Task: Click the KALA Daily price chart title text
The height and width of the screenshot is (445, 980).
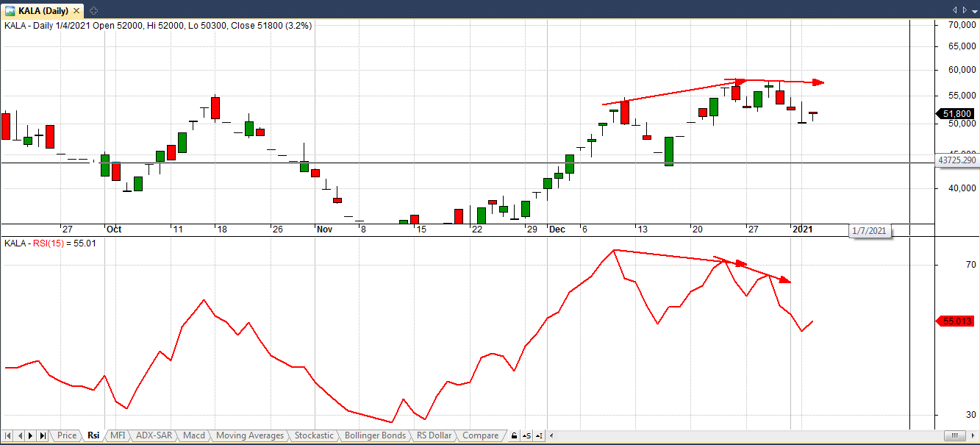Action: pos(158,25)
